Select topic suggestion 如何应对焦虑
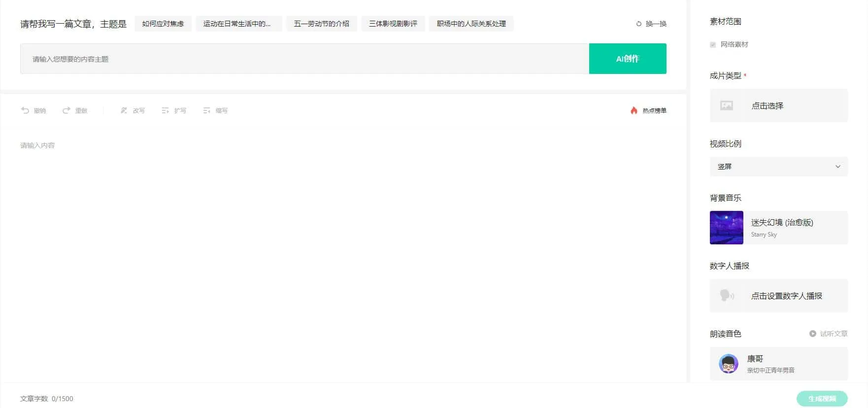Viewport: 868px width, 408px height. (x=163, y=24)
